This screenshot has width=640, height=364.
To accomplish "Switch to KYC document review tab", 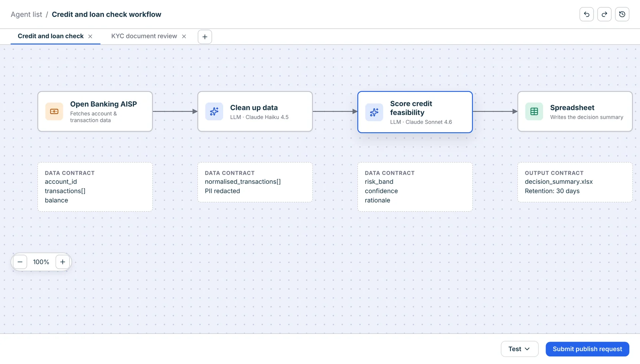I will 144,36.
